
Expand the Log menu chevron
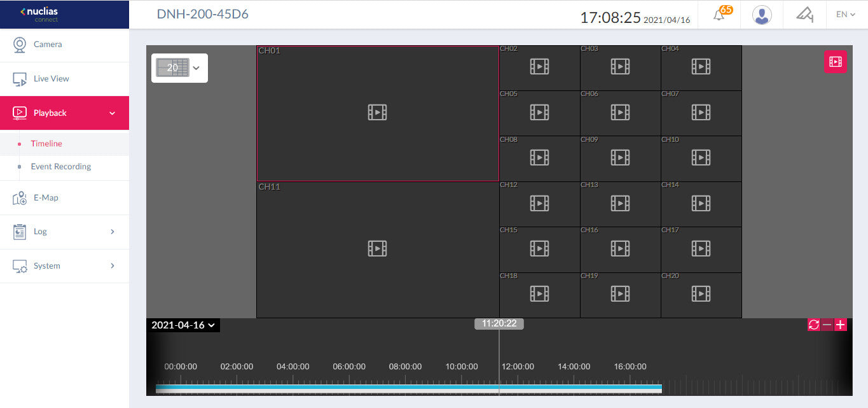point(113,232)
